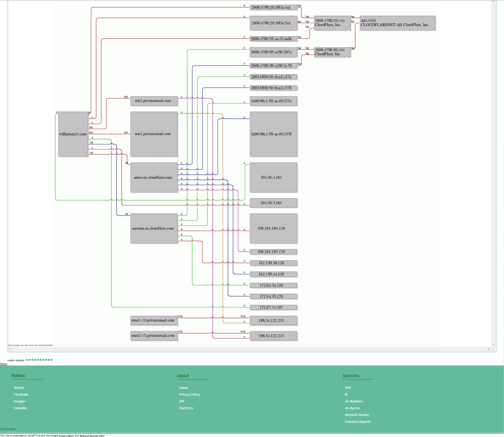The width and height of the screenshot is (504, 437).
Task: Click the Follow link
Action: tap(4, 364)
